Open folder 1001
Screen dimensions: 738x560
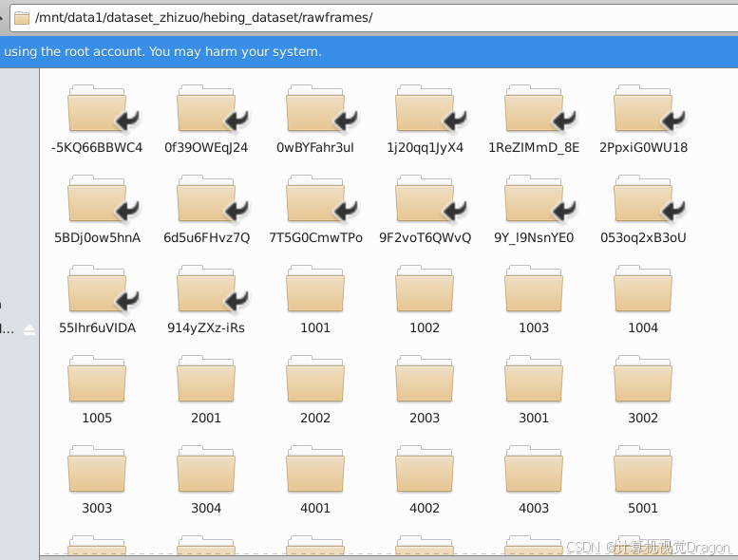click(x=315, y=289)
